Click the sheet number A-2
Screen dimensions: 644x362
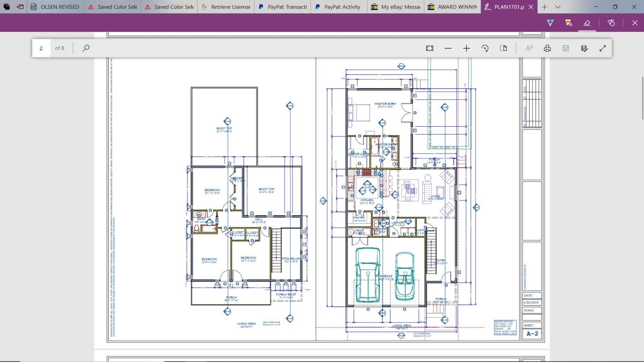[532, 334]
